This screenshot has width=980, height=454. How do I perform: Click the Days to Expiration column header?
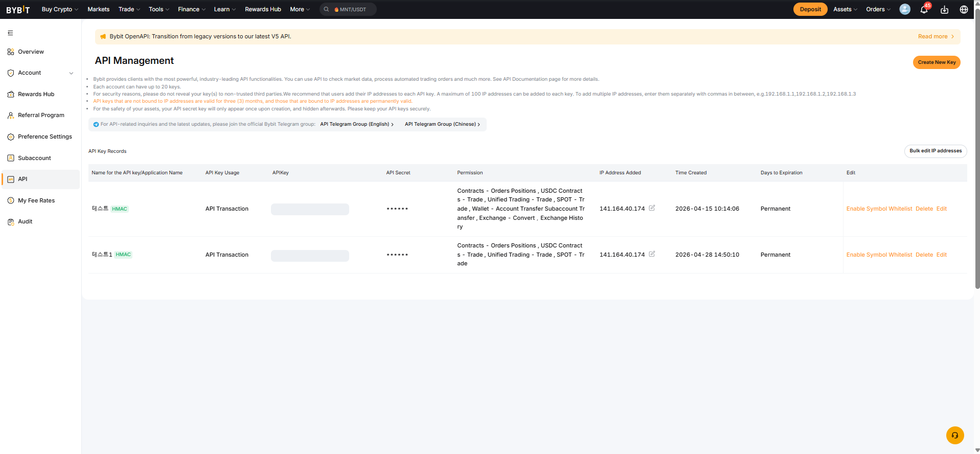(781, 173)
